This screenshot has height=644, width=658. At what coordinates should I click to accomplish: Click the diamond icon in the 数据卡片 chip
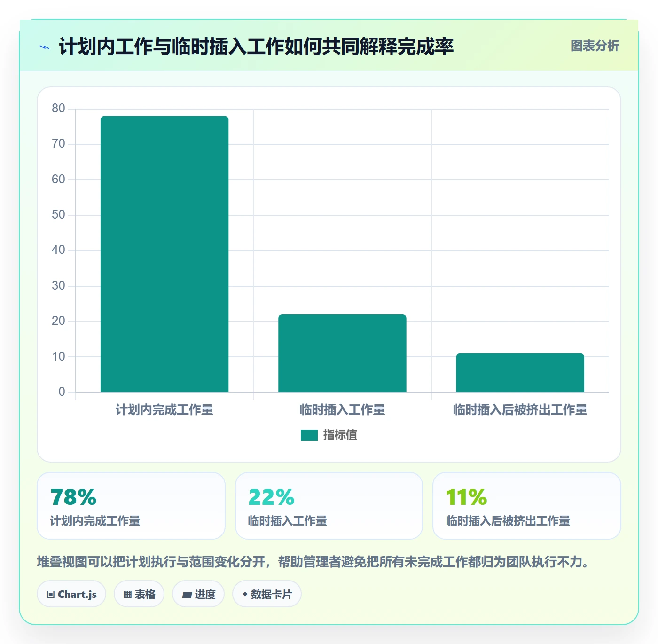(x=245, y=595)
